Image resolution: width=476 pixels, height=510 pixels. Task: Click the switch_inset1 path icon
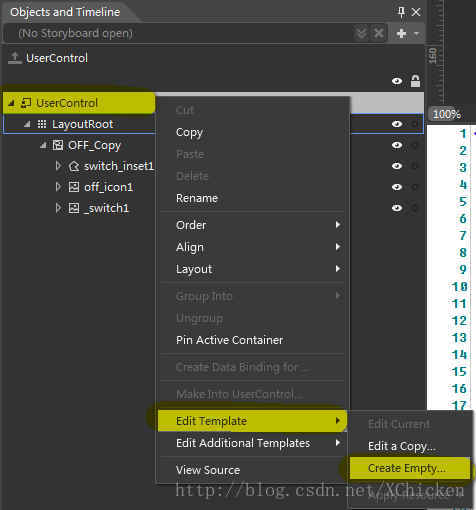pos(74,166)
